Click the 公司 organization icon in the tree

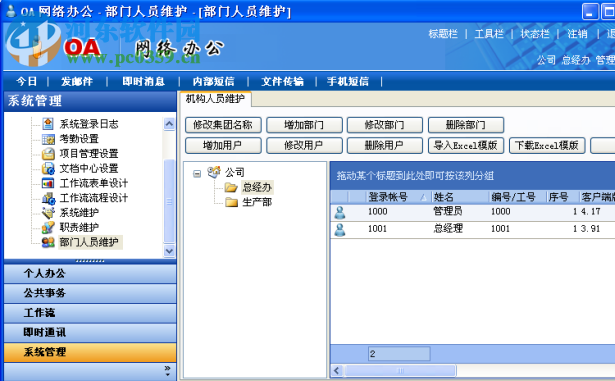(214, 172)
